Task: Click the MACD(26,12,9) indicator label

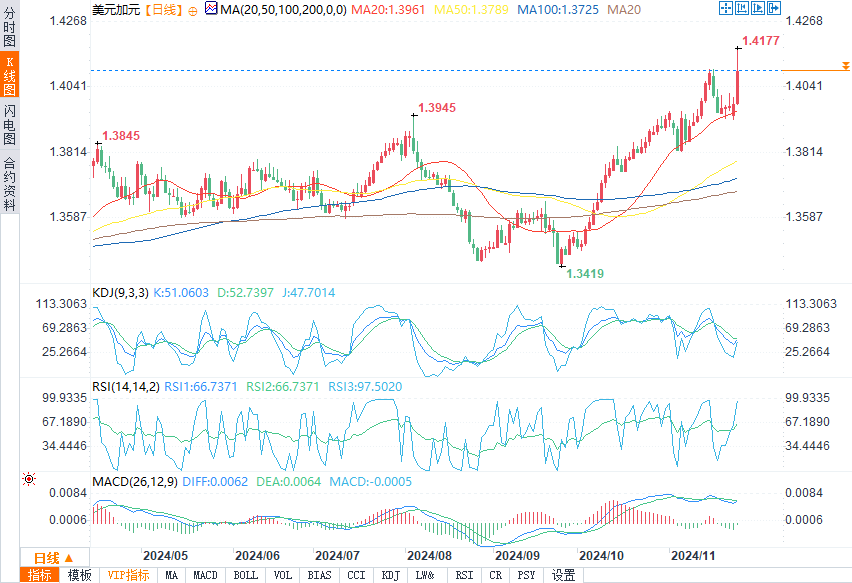Action: (x=135, y=482)
